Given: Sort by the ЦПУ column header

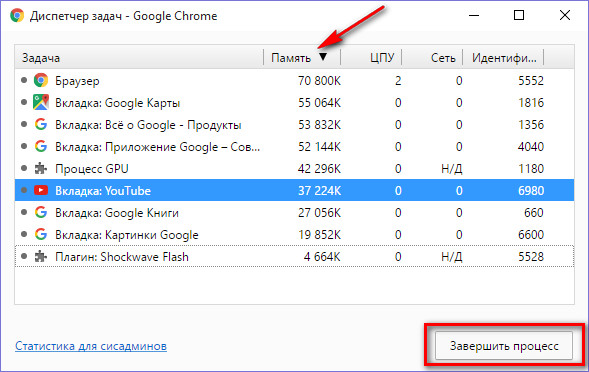Looking at the screenshot, I should (371, 57).
